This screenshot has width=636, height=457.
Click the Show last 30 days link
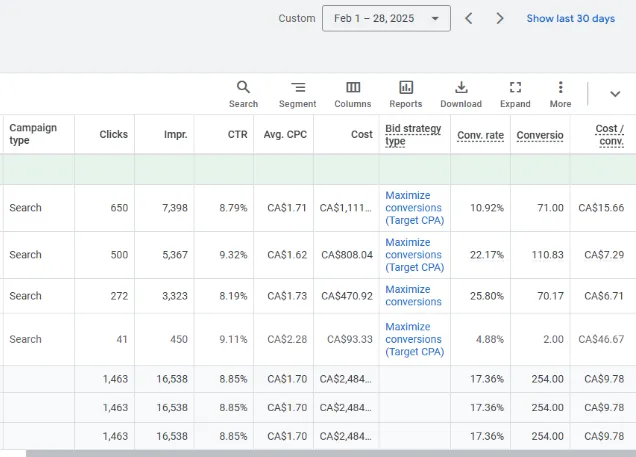tap(571, 18)
